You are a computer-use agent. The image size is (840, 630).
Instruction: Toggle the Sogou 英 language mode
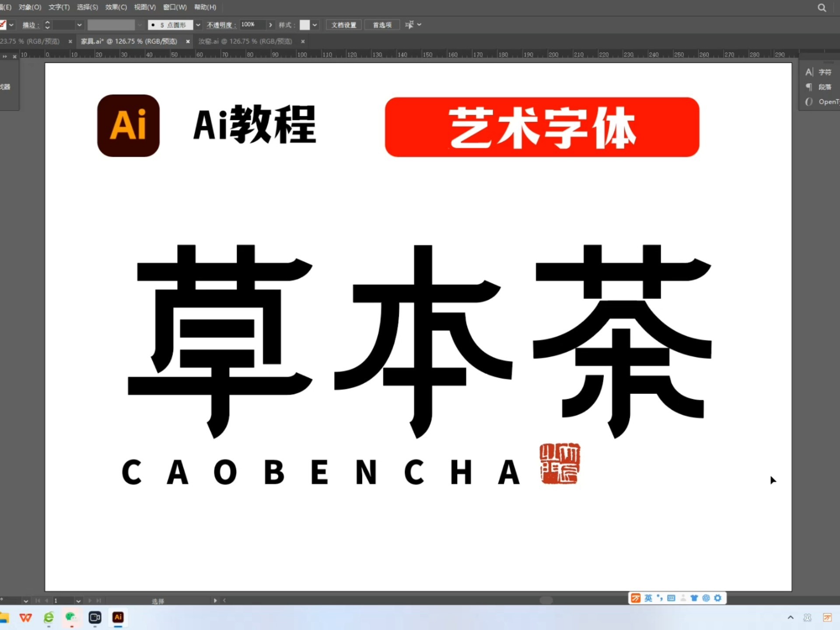click(648, 598)
